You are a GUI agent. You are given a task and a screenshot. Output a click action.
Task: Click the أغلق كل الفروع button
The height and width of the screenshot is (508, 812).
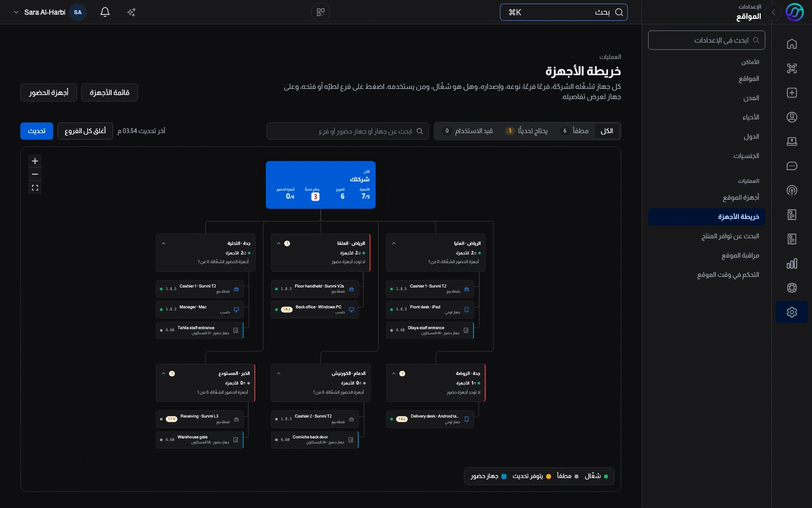(x=85, y=131)
